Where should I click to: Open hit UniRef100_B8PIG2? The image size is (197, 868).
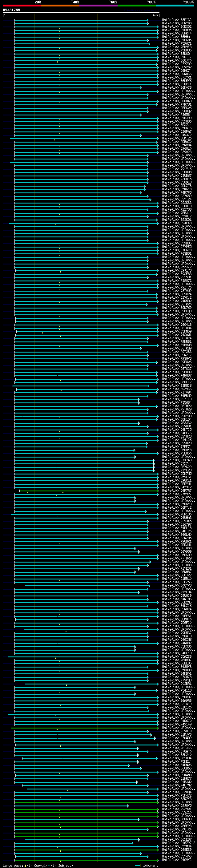(x=177, y=20)
